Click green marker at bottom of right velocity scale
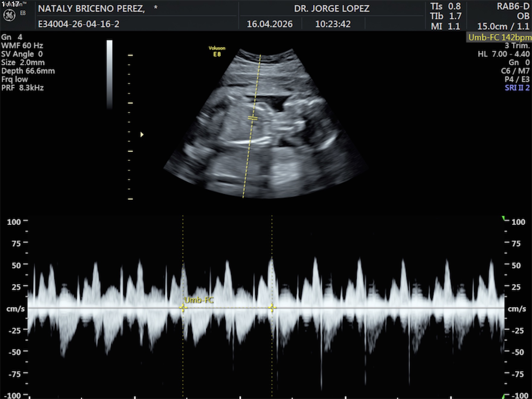The height and width of the screenshot is (399, 532). pyautogui.click(x=504, y=396)
